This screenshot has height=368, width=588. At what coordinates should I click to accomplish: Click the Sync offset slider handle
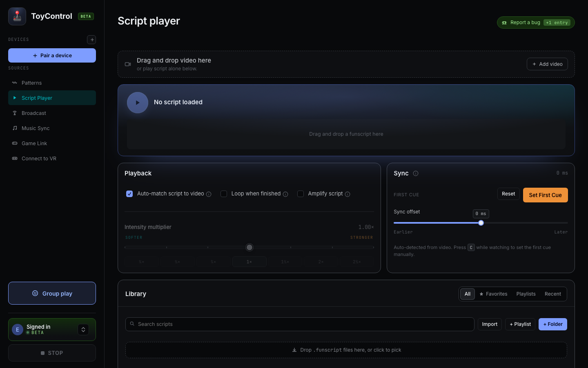tap(481, 223)
